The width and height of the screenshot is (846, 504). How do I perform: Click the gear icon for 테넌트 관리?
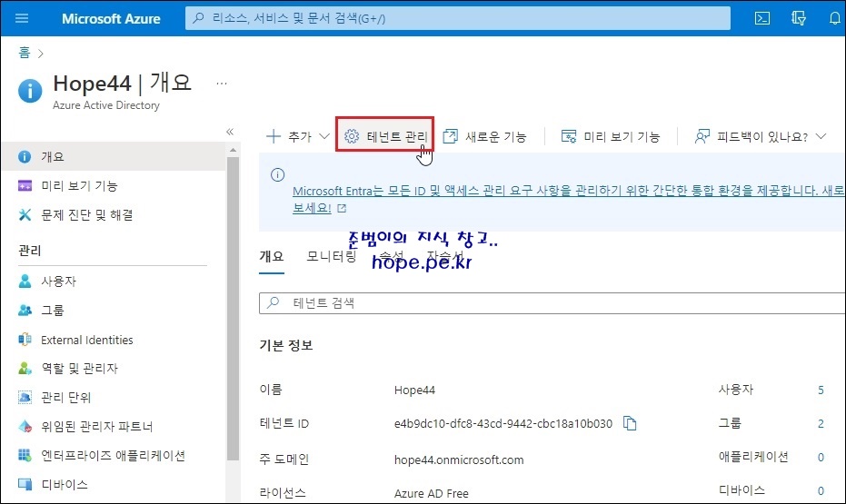tap(352, 136)
